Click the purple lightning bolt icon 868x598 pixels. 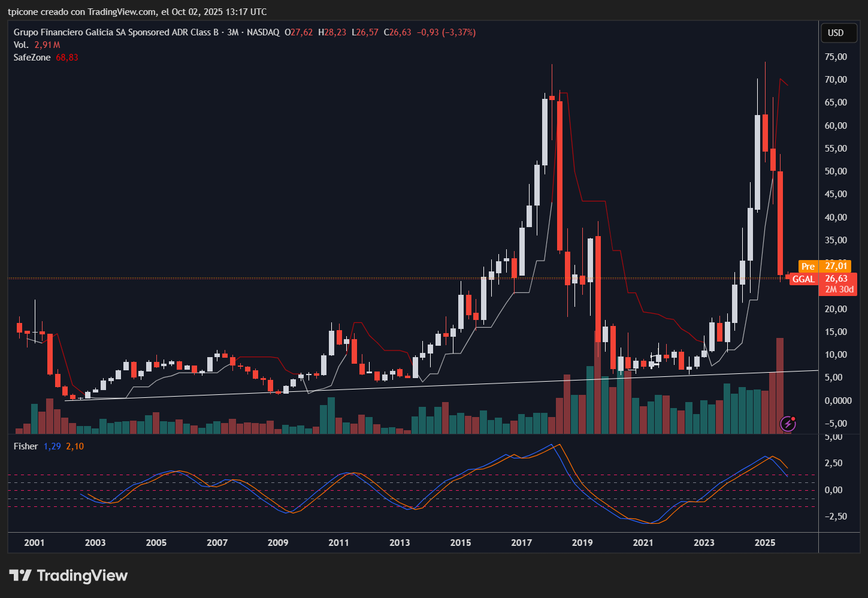click(788, 424)
